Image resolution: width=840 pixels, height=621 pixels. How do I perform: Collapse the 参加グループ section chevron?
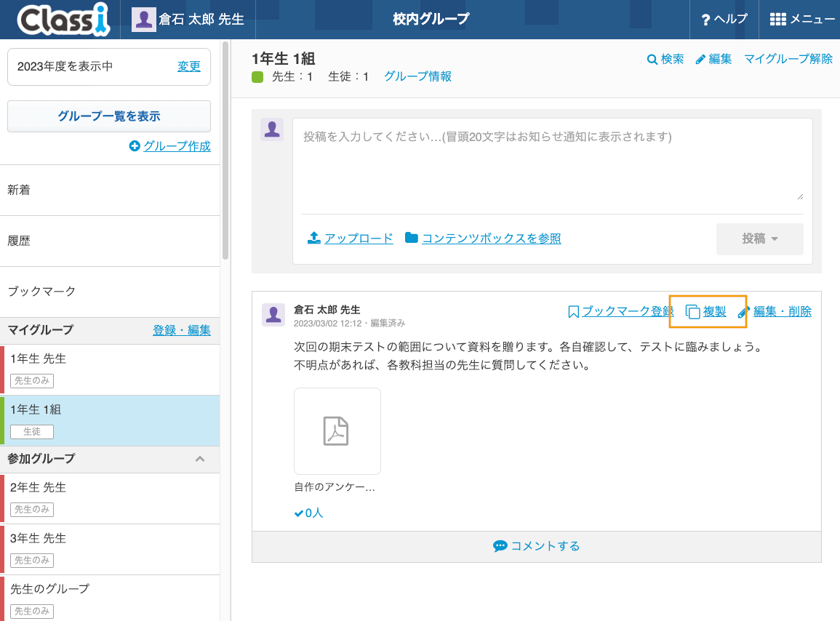(x=200, y=459)
